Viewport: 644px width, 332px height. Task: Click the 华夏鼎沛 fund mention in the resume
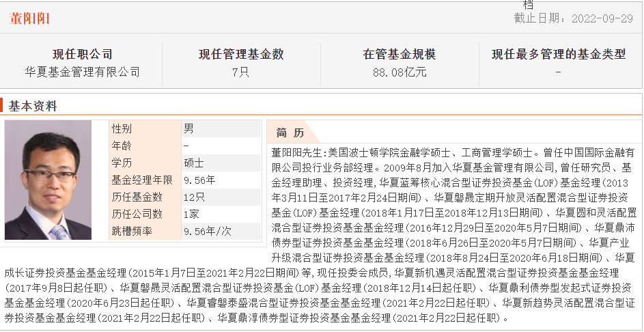(615, 227)
